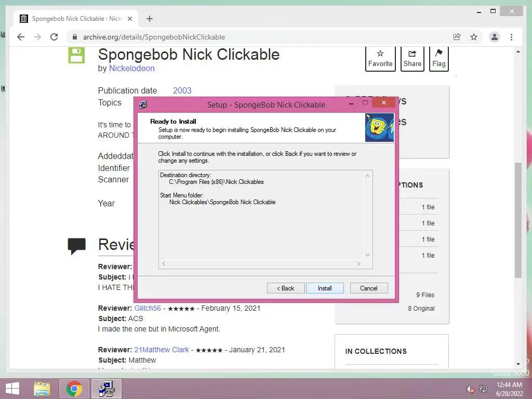Click the muted volume tray icon
The width and height of the screenshot is (532, 399).
point(470,389)
